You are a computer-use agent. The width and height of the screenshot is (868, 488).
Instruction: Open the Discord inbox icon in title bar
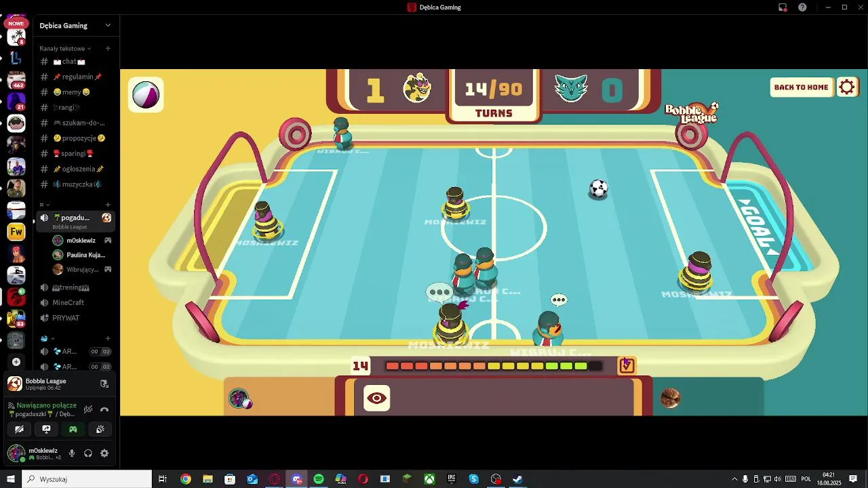point(783,7)
